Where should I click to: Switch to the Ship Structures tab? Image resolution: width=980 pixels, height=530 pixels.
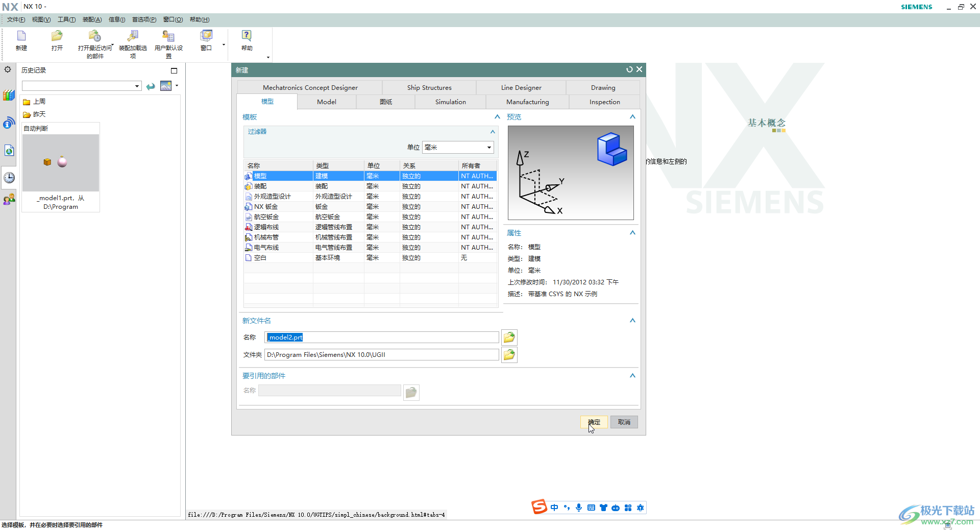[429, 88]
